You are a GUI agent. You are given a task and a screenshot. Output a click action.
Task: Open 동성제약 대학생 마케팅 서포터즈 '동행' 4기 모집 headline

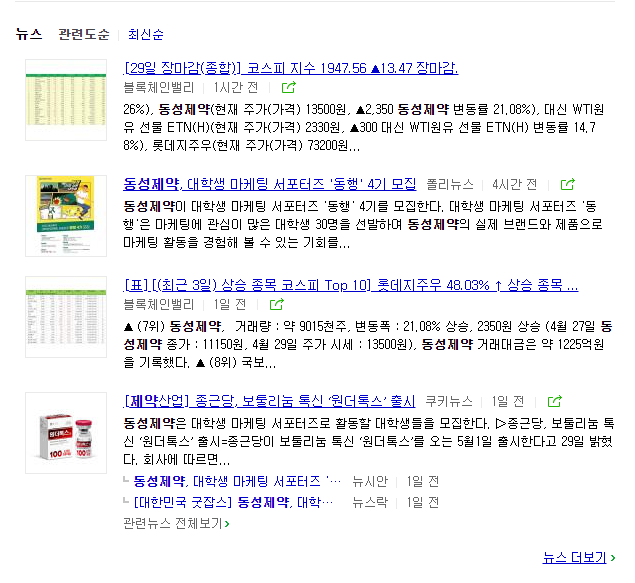click(x=270, y=185)
